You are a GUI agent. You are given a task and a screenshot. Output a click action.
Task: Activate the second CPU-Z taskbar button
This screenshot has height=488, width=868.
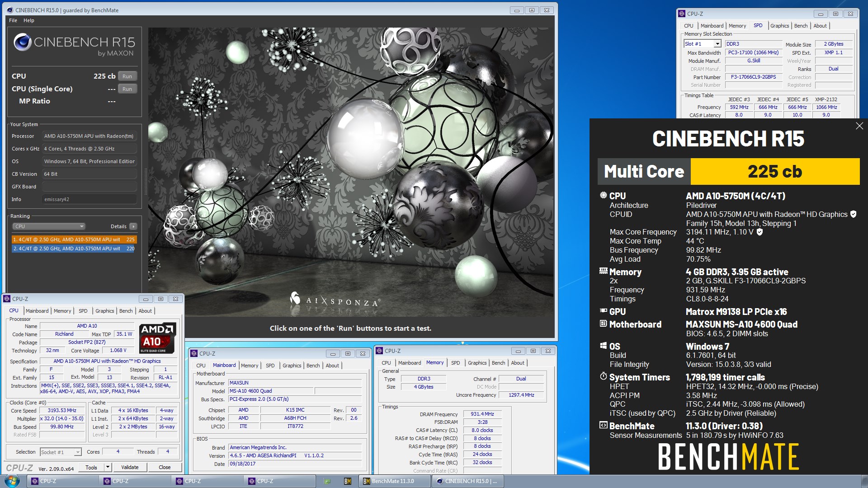coord(135,481)
